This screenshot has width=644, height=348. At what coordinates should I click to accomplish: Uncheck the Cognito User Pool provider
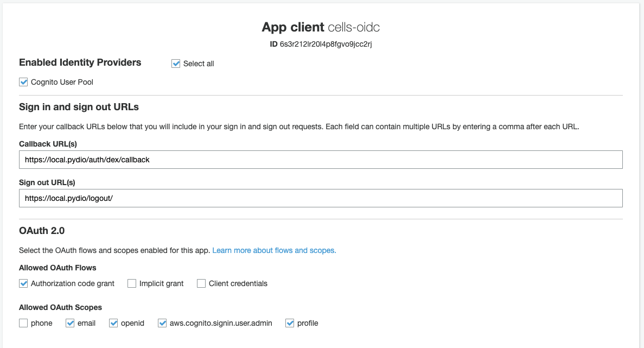click(x=23, y=82)
